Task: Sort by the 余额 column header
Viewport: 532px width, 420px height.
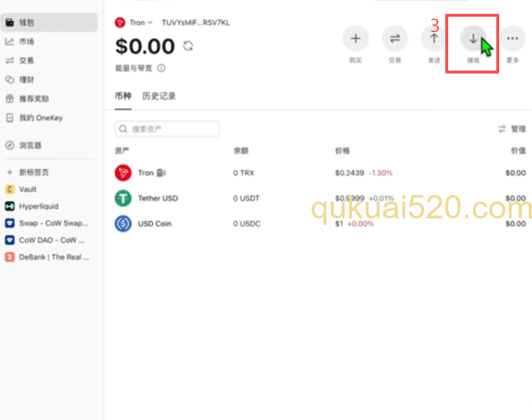Action: tap(241, 151)
